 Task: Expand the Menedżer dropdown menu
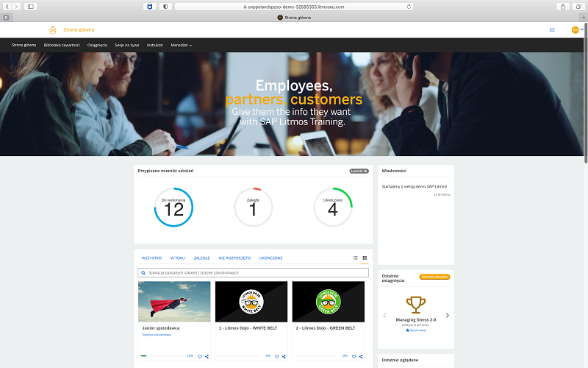[181, 45]
